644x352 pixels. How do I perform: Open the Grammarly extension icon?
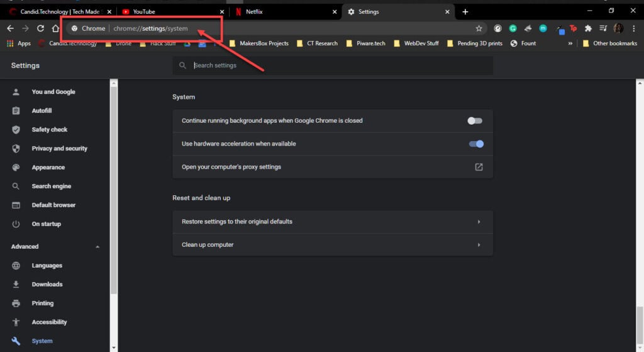tap(513, 28)
